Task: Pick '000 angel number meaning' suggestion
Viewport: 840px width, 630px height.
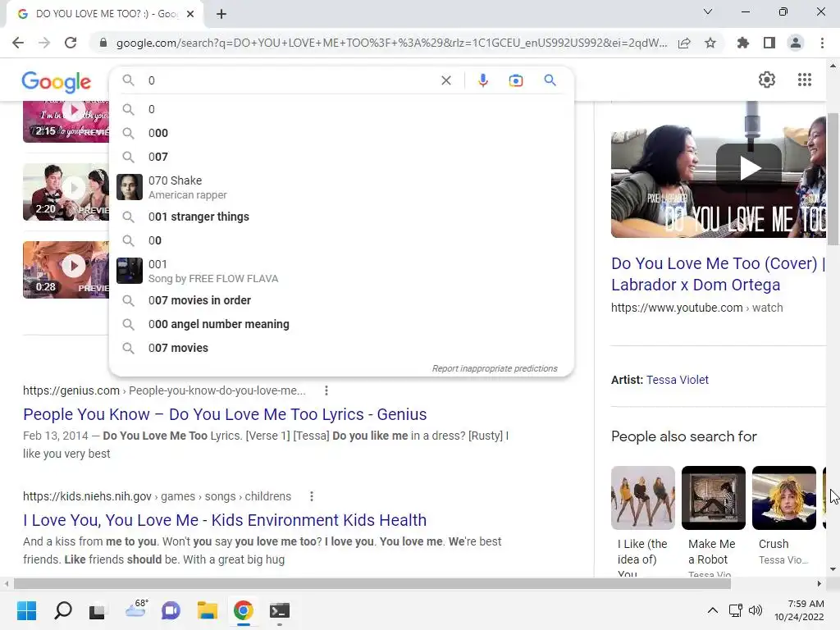Action: (x=341, y=324)
